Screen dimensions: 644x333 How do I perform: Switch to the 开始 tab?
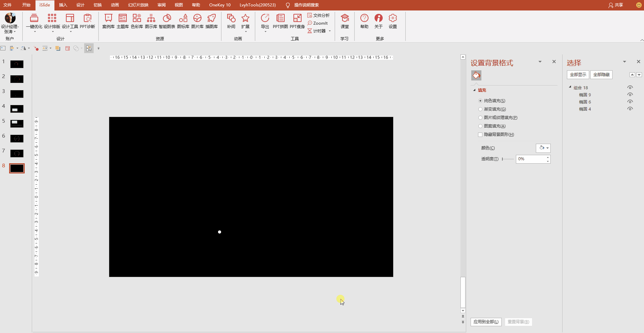26,5
